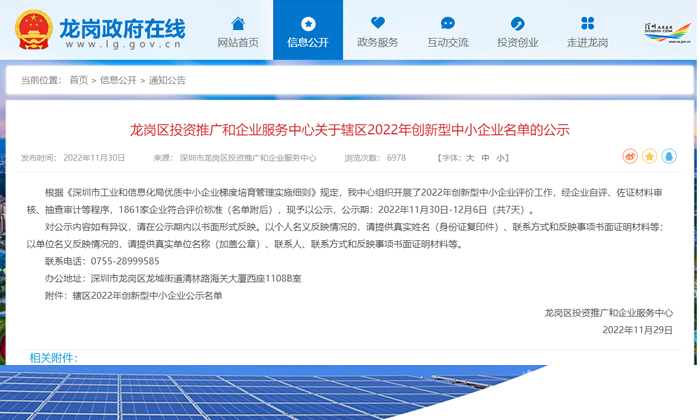Select the 信息公开 navigation tab
The image size is (700, 420).
(307, 30)
